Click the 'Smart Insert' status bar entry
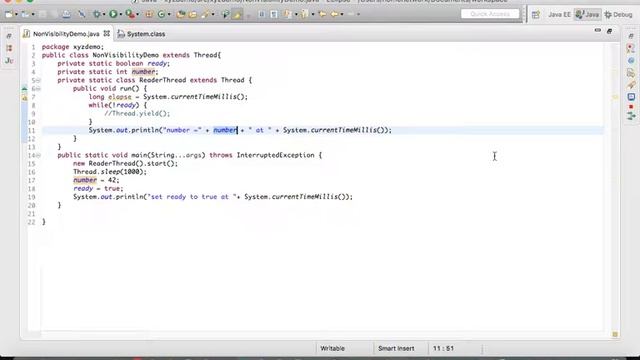Image resolution: width=640 pixels, height=360 pixels. coord(396,348)
